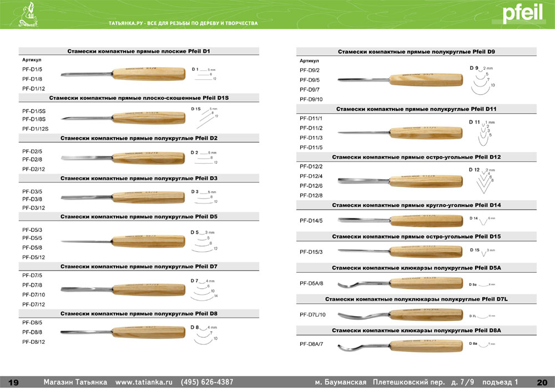Select the Pfeil D8A bent chisel photo
Image resolution: width=555 pixels, height=392 pixels.
pos(400,345)
